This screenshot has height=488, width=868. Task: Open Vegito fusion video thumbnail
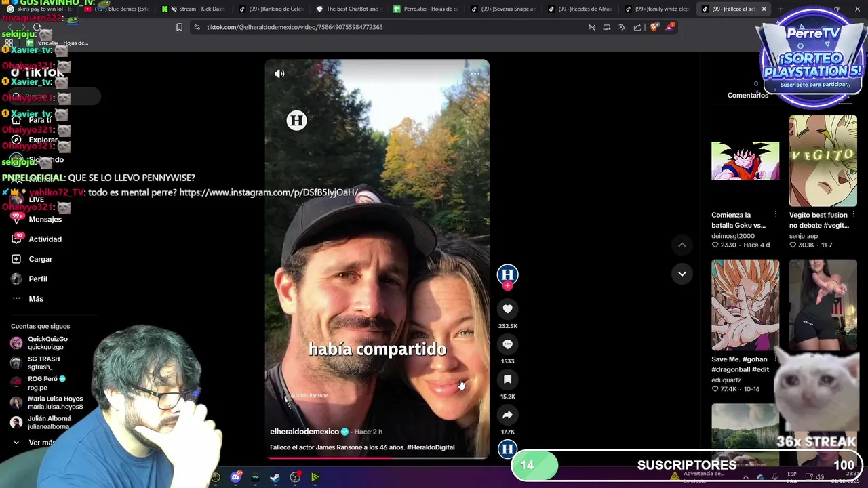point(823,161)
